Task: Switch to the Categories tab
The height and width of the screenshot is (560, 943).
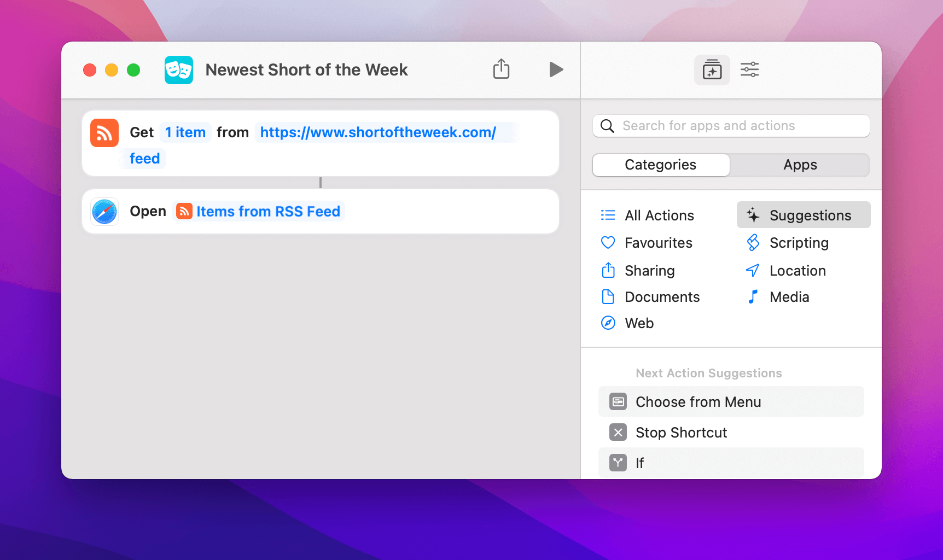Action: click(660, 165)
